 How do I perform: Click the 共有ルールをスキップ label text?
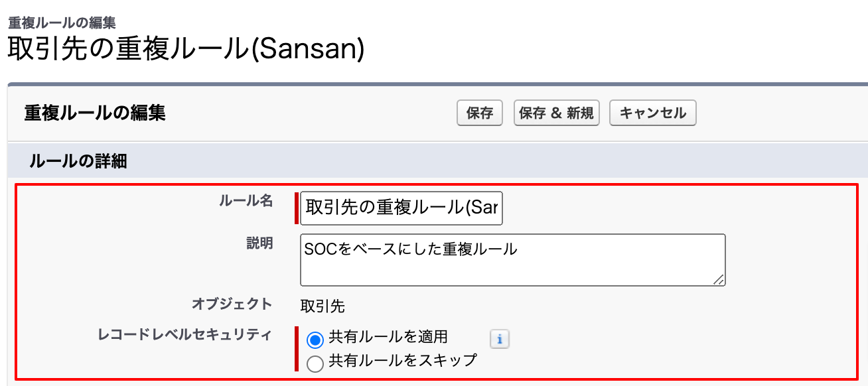click(x=403, y=360)
